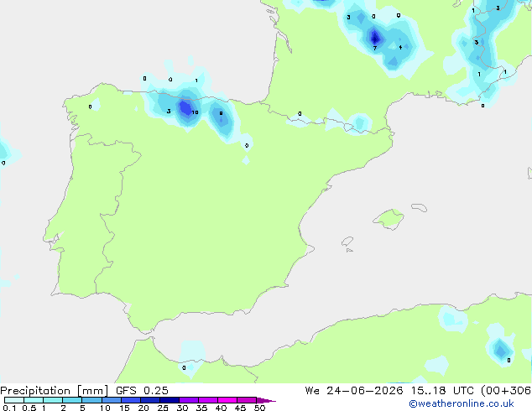Image resolution: width=532 pixels, height=411 pixels.
Task: Click the "10" rainfall value over northern Spain
Action: (195, 112)
